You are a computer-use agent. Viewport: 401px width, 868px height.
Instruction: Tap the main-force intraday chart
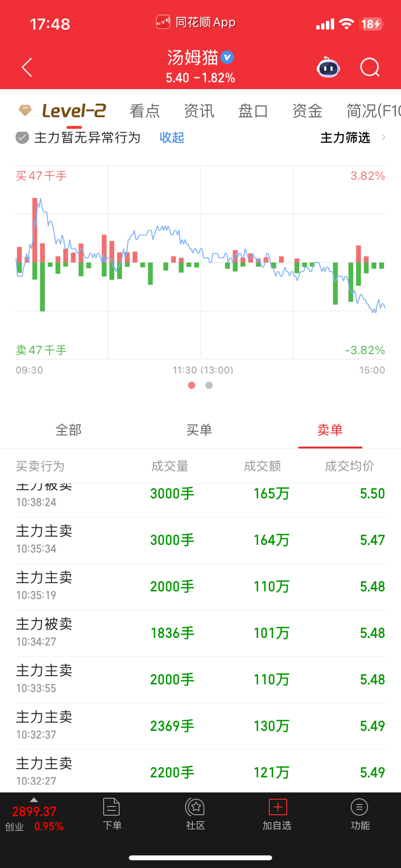200,263
